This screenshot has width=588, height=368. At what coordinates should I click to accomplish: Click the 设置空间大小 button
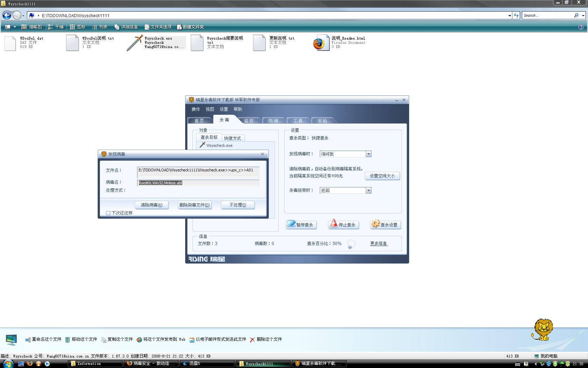(382, 176)
